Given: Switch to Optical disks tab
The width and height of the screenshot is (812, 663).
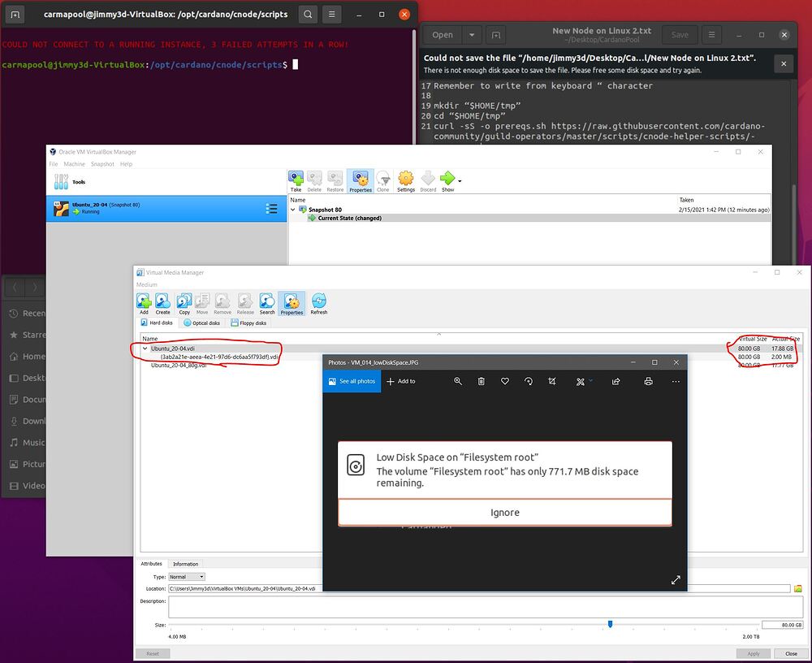Looking at the screenshot, I should coord(202,323).
